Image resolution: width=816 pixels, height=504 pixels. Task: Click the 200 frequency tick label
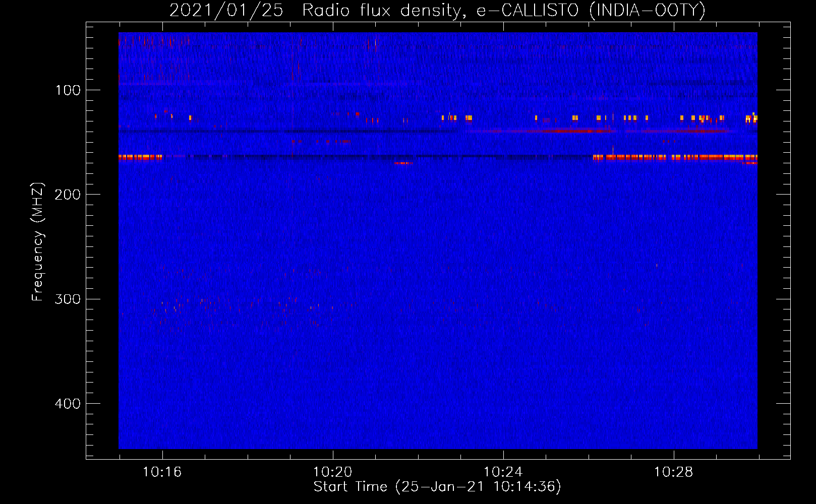68,195
